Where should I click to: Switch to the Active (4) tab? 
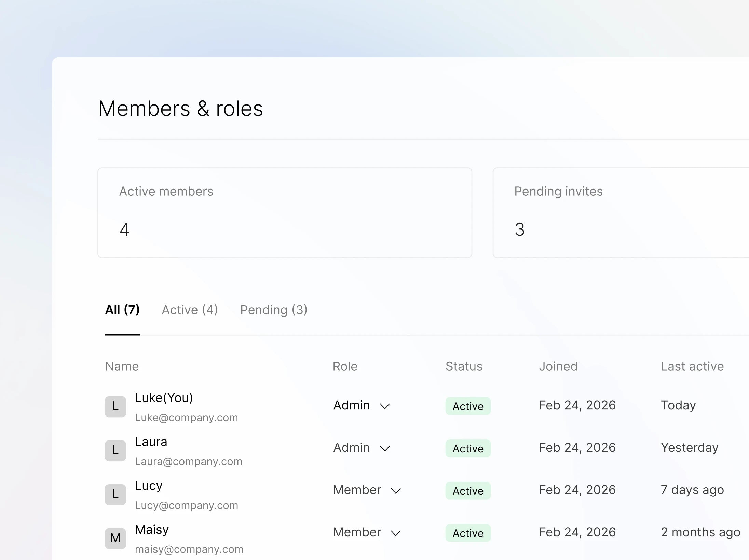click(190, 310)
